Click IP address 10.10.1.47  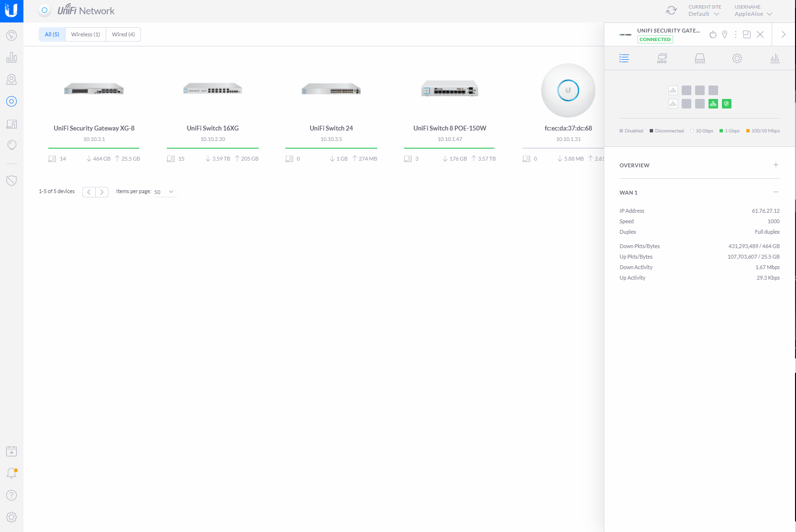pyautogui.click(x=450, y=139)
